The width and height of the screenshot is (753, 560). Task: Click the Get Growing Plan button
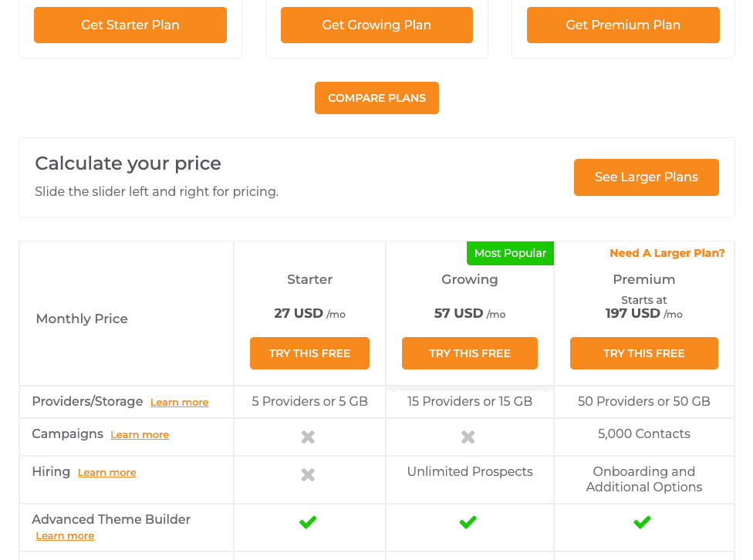376,25
